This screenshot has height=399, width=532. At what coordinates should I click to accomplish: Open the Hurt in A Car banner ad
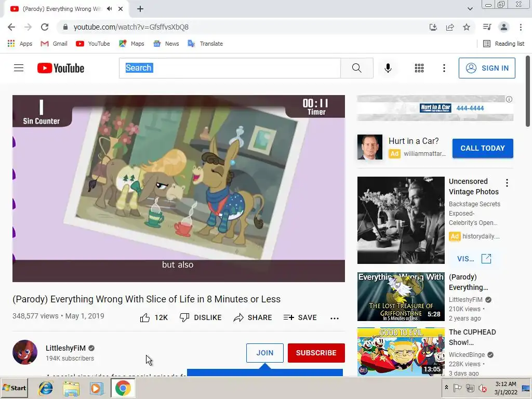(x=435, y=108)
